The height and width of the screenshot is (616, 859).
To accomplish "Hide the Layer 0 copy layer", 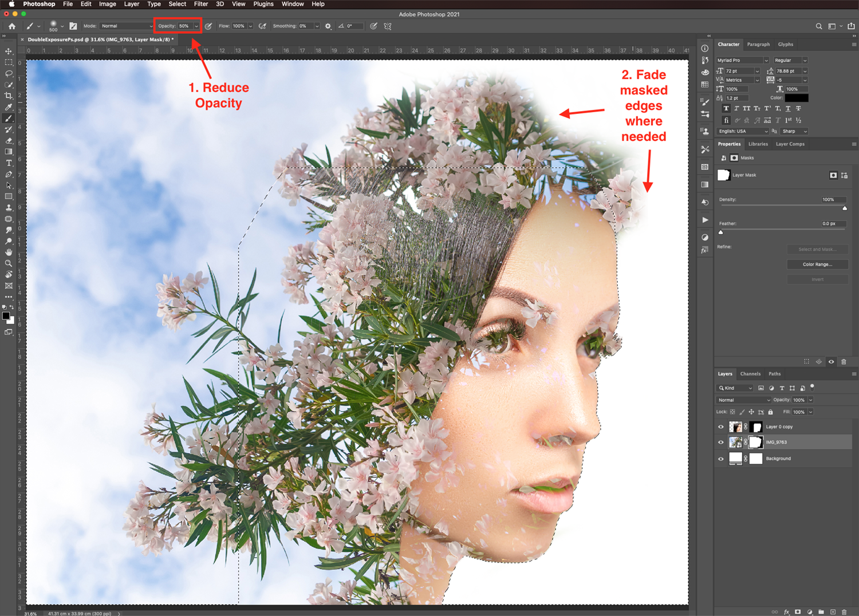I will [721, 427].
